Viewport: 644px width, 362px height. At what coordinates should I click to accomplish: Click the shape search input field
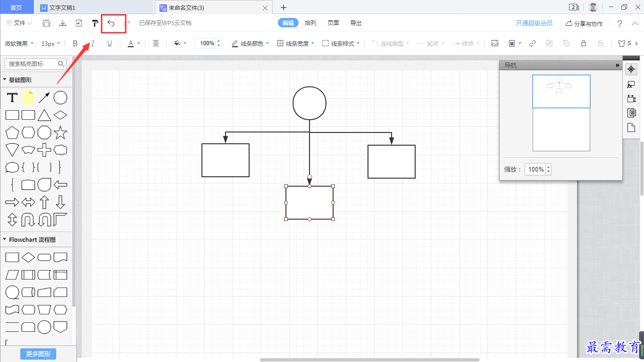tap(35, 64)
